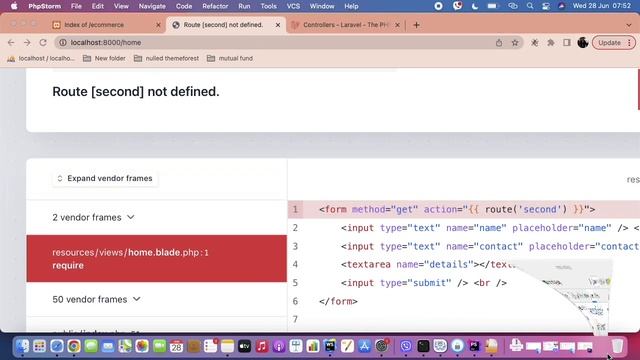The width and height of the screenshot is (640, 360).
Task: Open Terminal from the dock
Action: (x=423, y=346)
